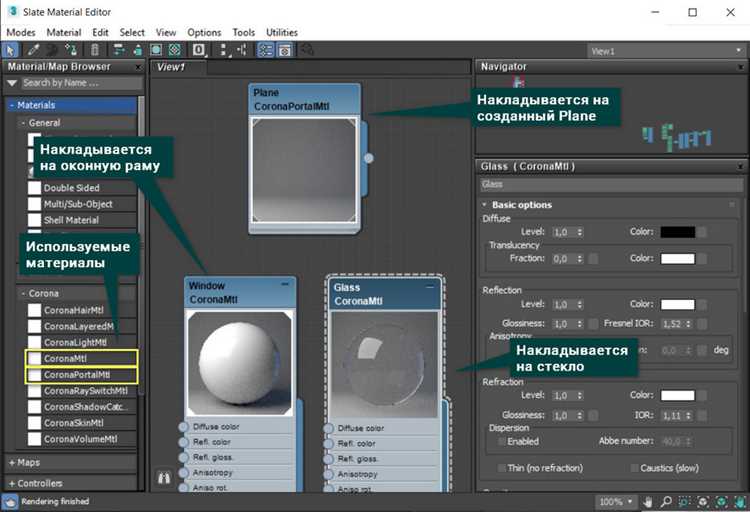Click Zoom Extents Selected icon
Screen dimensions: 750x512
[721, 501]
